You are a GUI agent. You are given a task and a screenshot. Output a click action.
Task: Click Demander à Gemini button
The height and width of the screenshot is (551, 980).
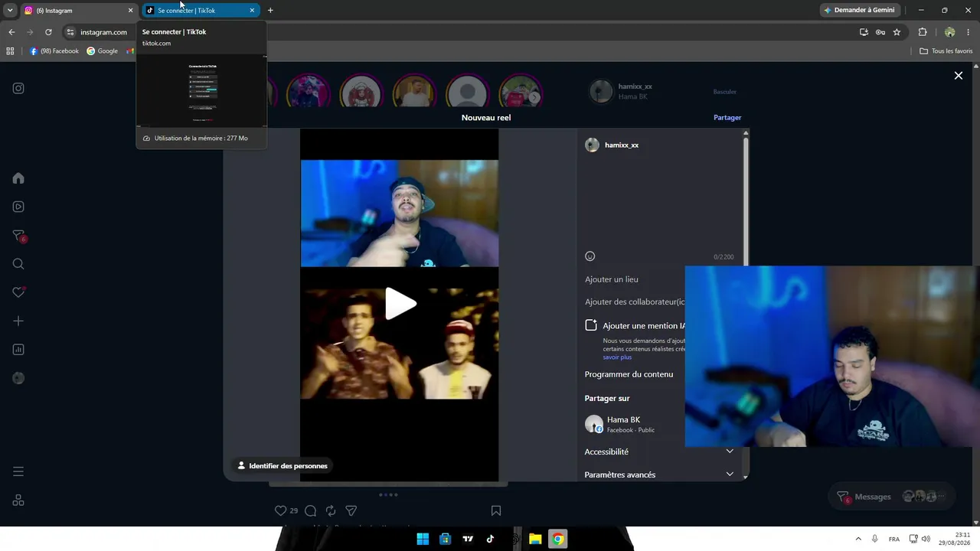pos(858,11)
